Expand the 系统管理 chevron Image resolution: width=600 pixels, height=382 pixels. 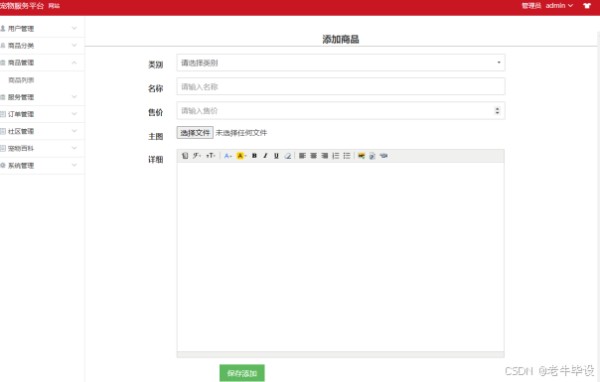74,165
